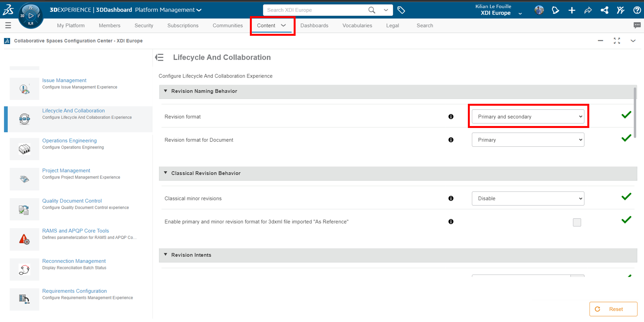Enable primary and minor revision format checkbox
Viewport: 644px width, 322px height.
[x=577, y=222]
